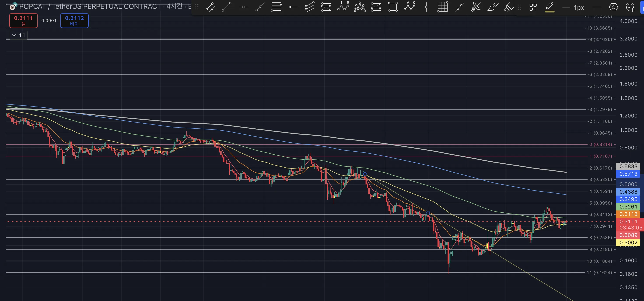This screenshot has height=301, width=644.
Task: Select the Gann box grid tool
Action: [443, 7]
